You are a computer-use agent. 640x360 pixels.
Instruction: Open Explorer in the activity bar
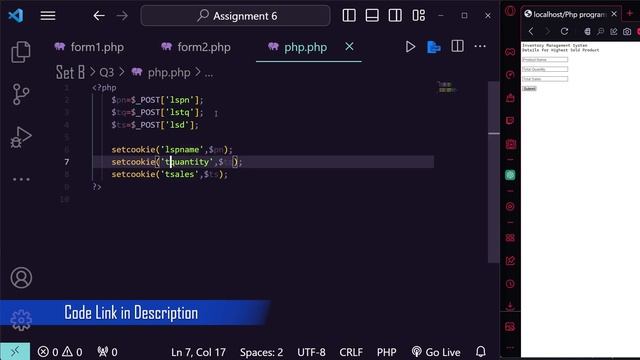pos(21,52)
